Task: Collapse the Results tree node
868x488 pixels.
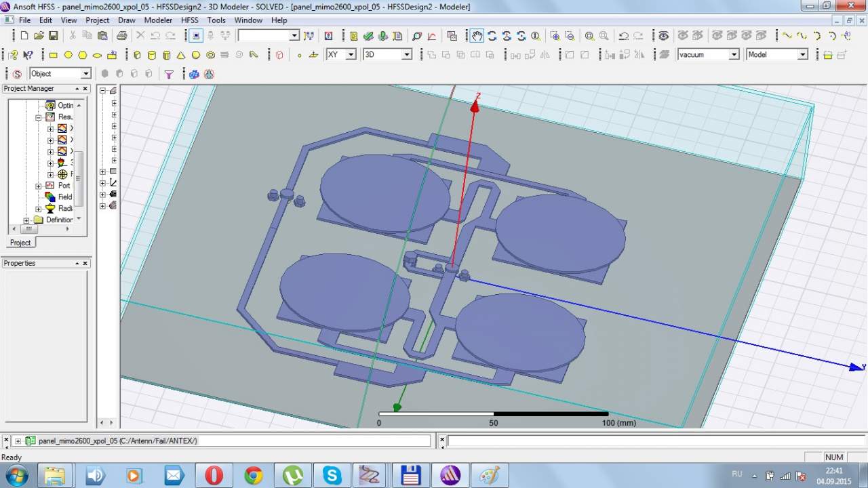Action: tap(39, 117)
